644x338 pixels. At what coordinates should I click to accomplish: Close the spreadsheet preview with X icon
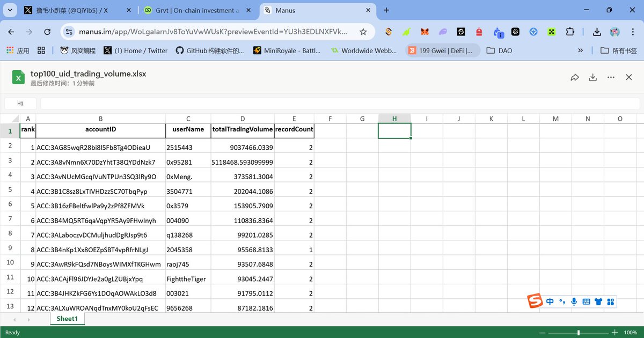[x=629, y=77]
